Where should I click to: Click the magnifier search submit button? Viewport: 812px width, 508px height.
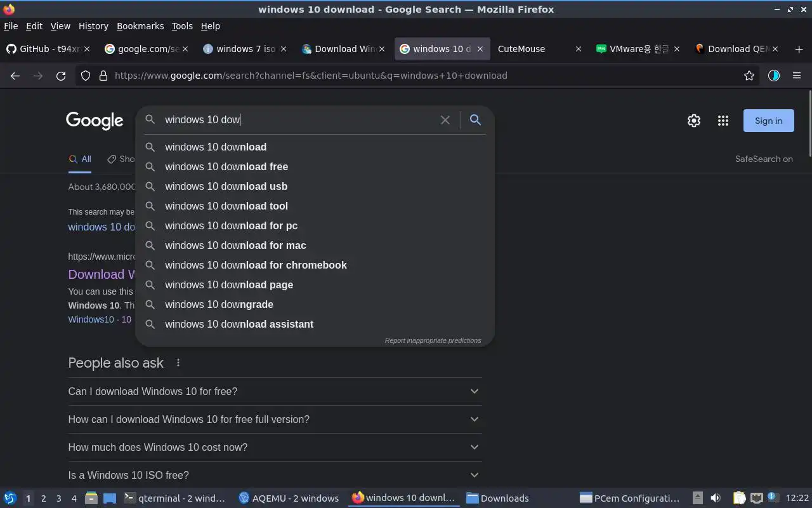click(475, 120)
